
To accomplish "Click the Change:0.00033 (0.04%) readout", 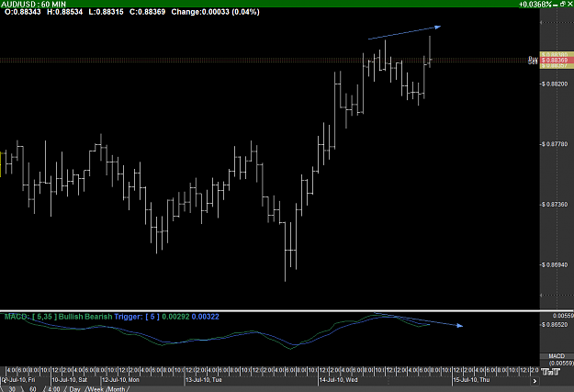I will click(215, 12).
